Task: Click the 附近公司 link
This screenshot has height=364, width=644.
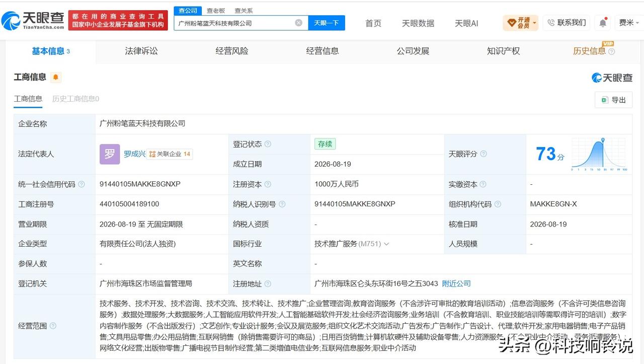Action: point(456,283)
